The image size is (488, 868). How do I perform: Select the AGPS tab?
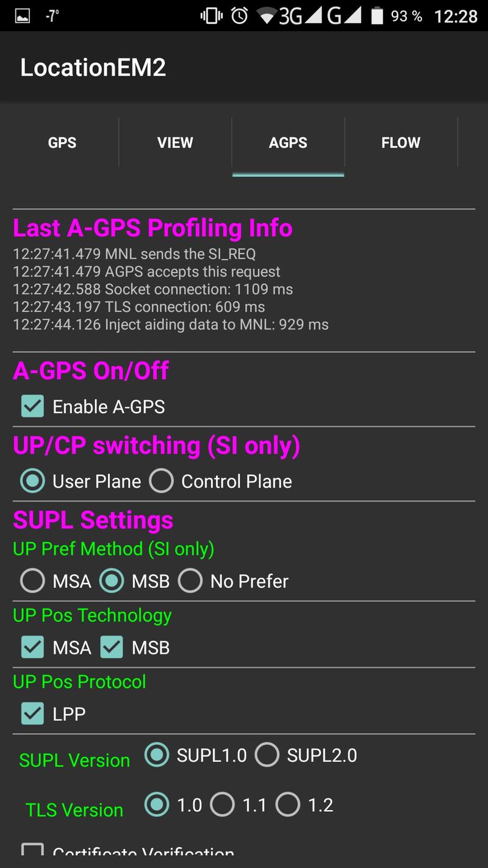288,142
